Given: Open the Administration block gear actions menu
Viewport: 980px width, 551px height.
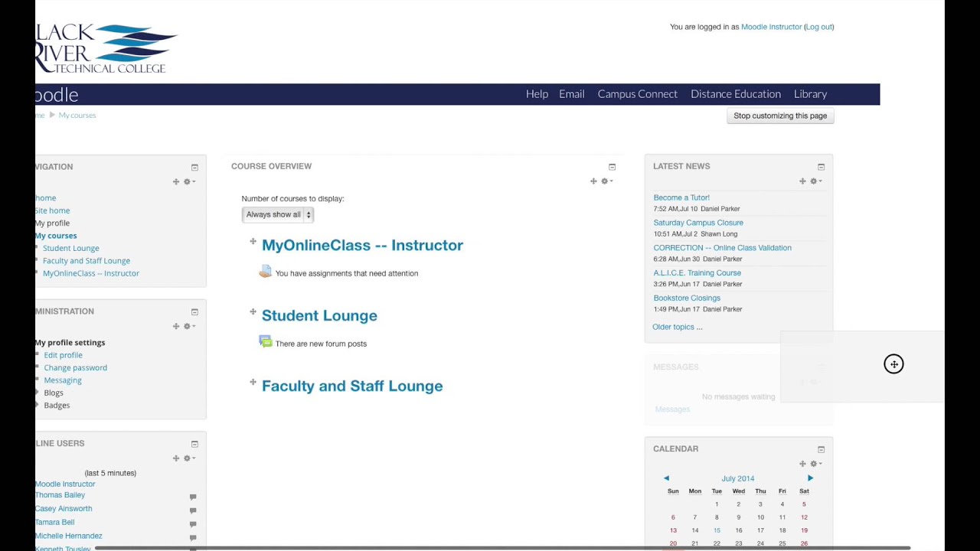Looking at the screenshot, I should [188, 326].
